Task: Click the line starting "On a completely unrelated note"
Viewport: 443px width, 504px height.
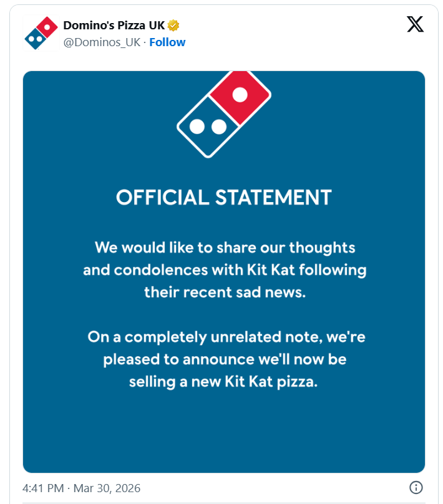Action: (225, 337)
